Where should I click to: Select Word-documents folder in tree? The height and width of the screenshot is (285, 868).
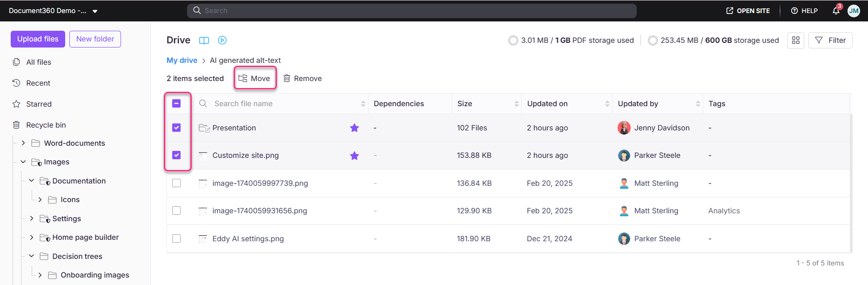74,143
